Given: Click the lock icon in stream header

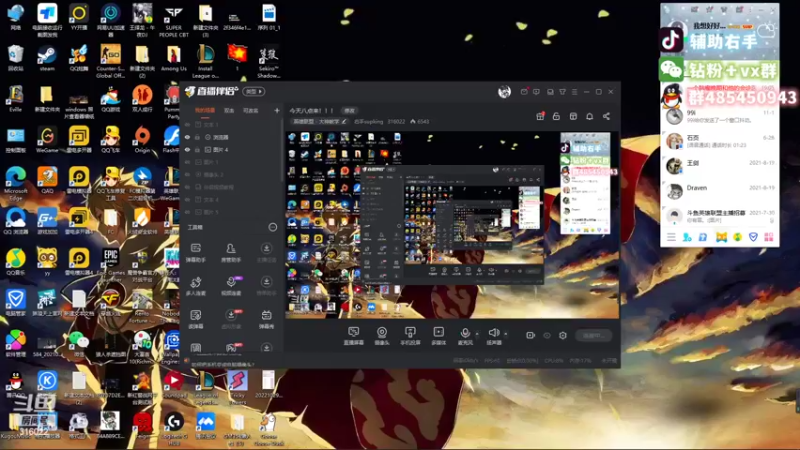Looking at the screenshot, I should click(556, 116).
